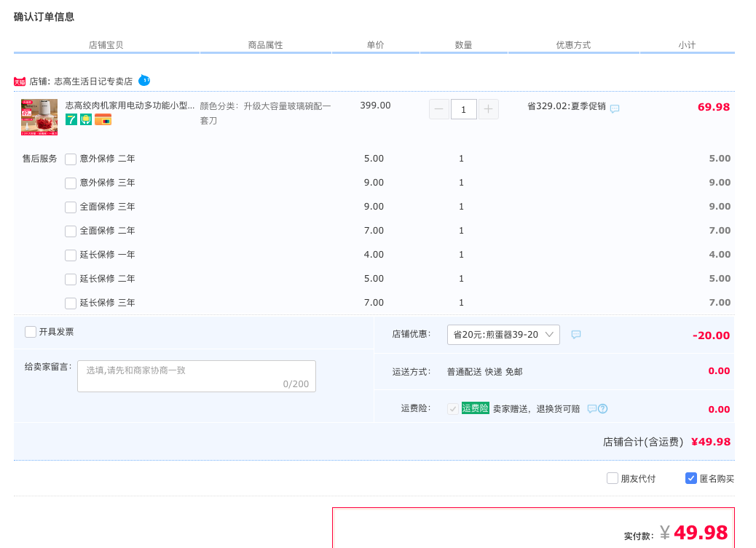Click the 优惠方式 column header
Image resolution: width=756 pixels, height=548 pixels.
[573, 45]
